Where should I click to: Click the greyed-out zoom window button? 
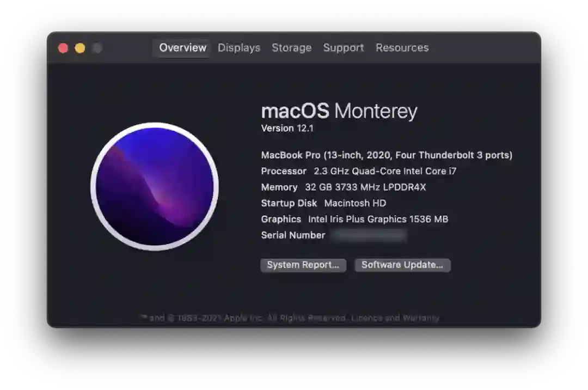tap(97, 48)
